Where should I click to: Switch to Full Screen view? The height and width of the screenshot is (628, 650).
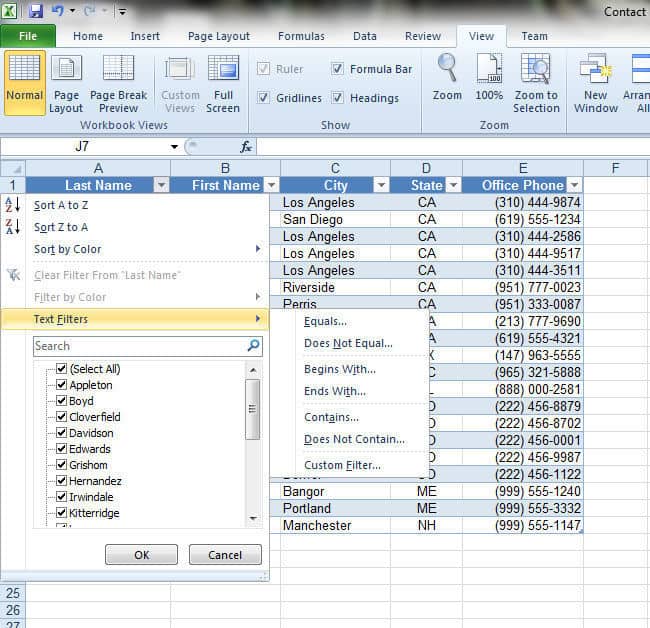(223, 83)
